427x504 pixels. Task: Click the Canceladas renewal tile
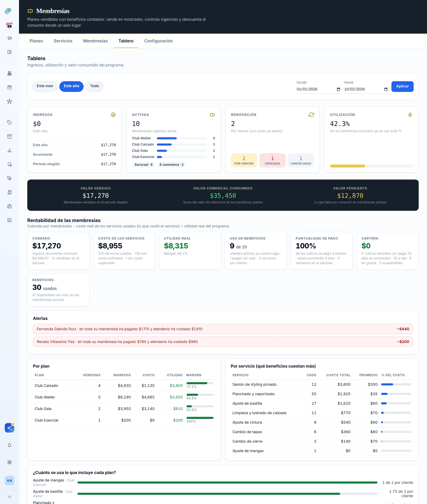(x=301, y=160)
